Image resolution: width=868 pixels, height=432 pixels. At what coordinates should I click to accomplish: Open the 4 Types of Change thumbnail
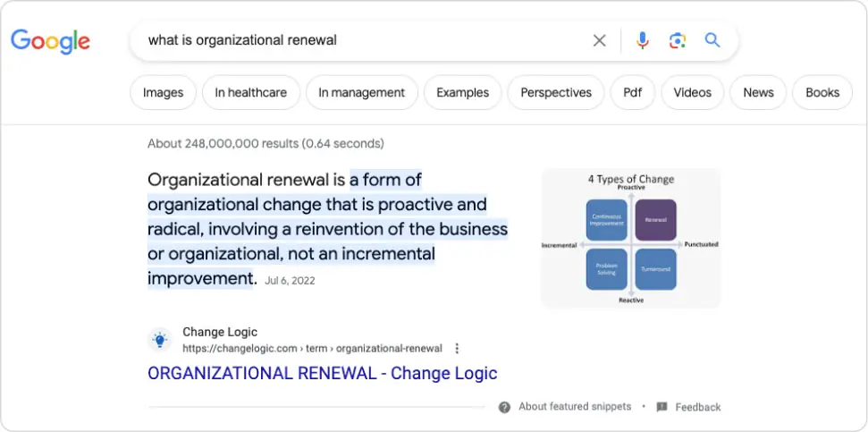(x=630, y=238)
